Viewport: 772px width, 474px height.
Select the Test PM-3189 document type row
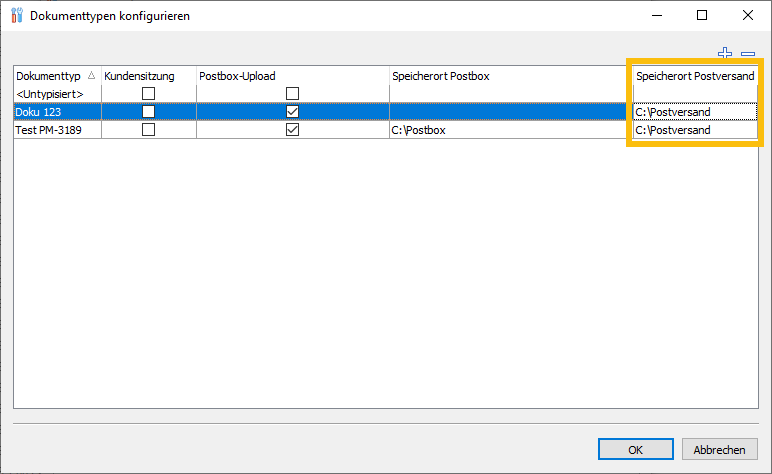point(48,130)
